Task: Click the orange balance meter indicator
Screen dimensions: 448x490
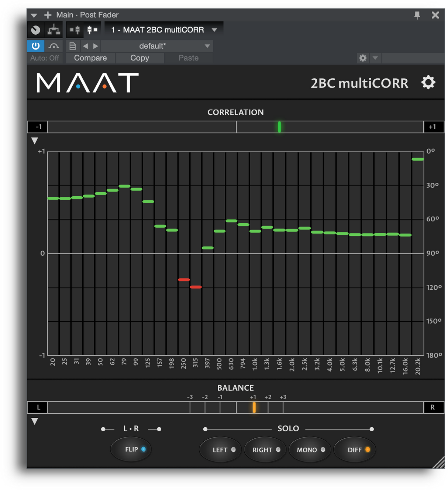Action: (254, 407)
